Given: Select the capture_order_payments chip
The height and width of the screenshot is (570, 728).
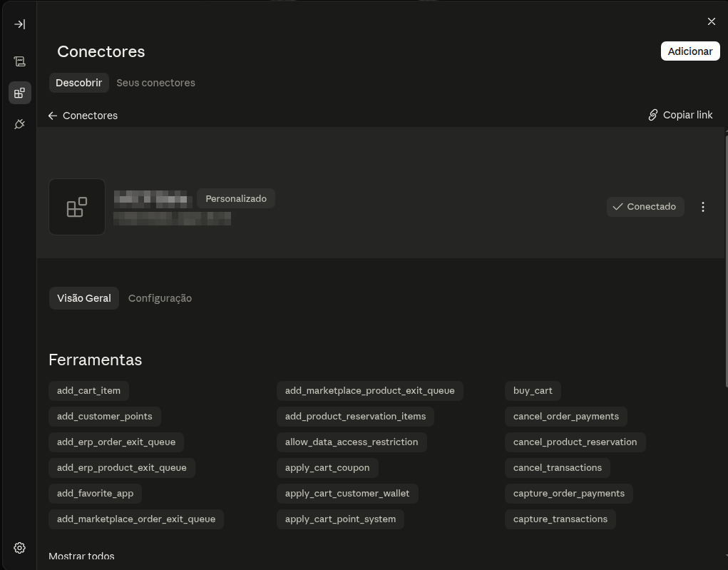Looking at the screenshot, I should 569,494.
